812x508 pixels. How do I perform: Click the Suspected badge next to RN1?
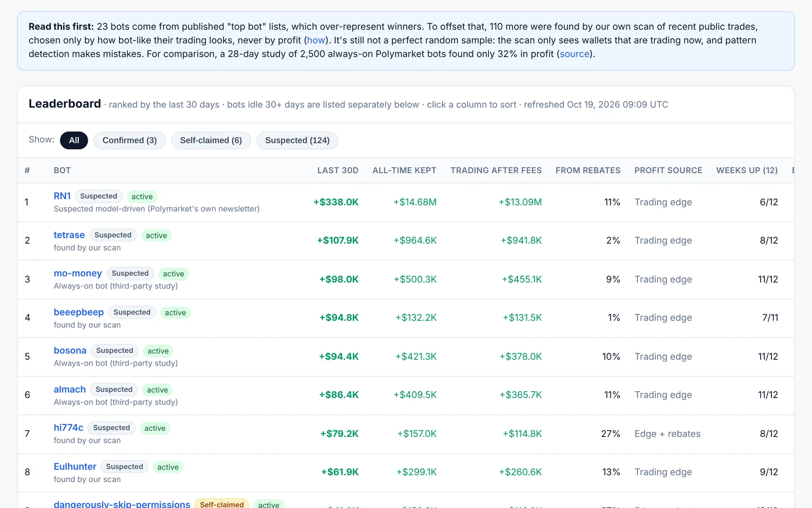pos(98,196)
